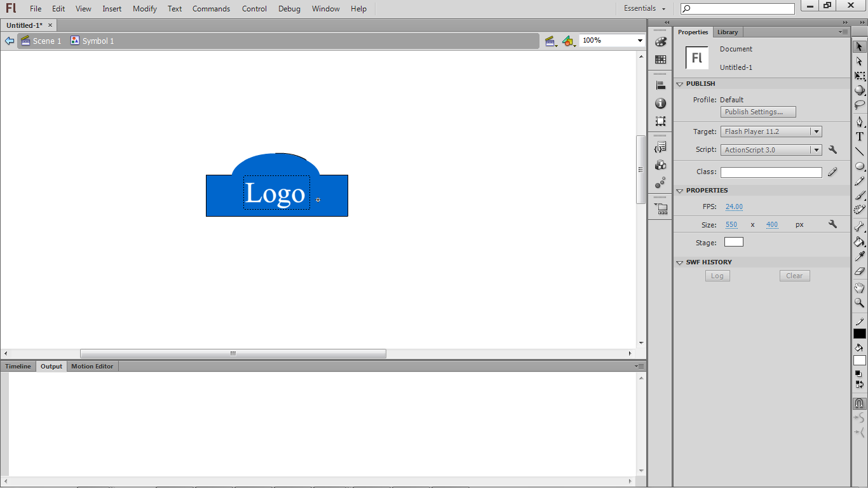Select the Bone tool
The height and width of the screenshot is (488, 868).
click(859, 226)
